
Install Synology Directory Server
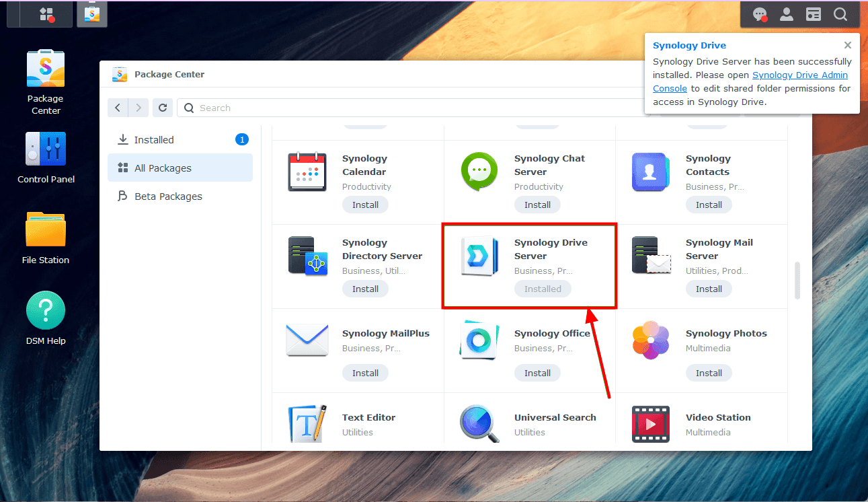coord(366,289)
